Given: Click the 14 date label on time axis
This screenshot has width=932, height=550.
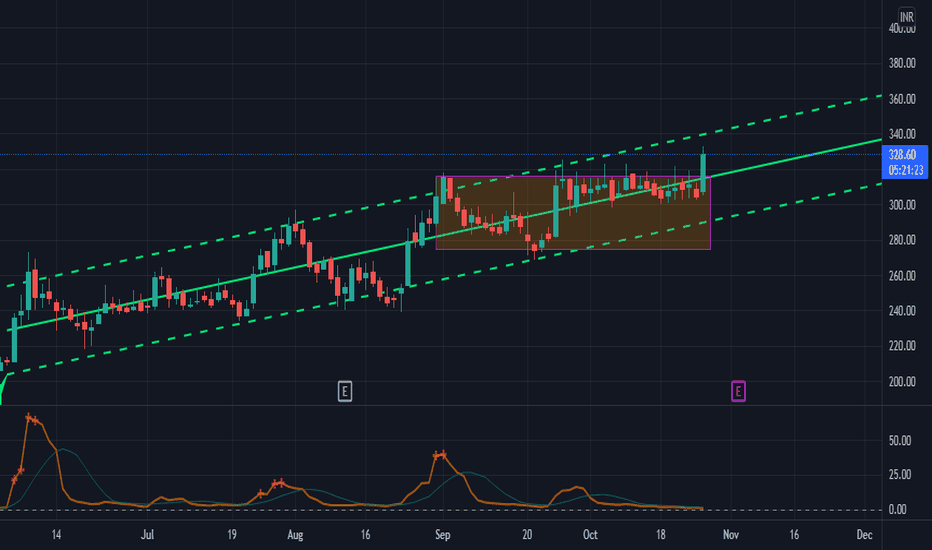Looking at the screenshot, I should pyautogui.click(x=56, y=535).
